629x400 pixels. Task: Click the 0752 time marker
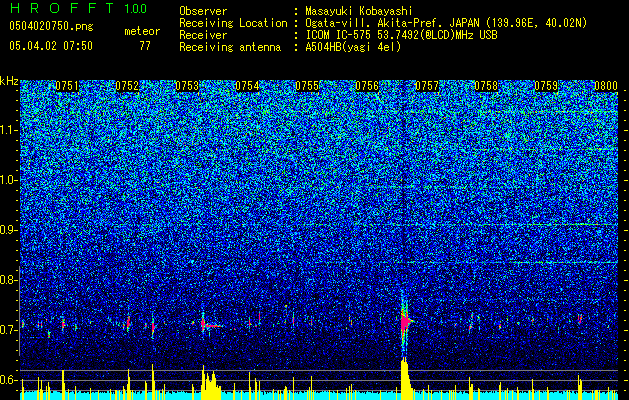click(127, 86)
